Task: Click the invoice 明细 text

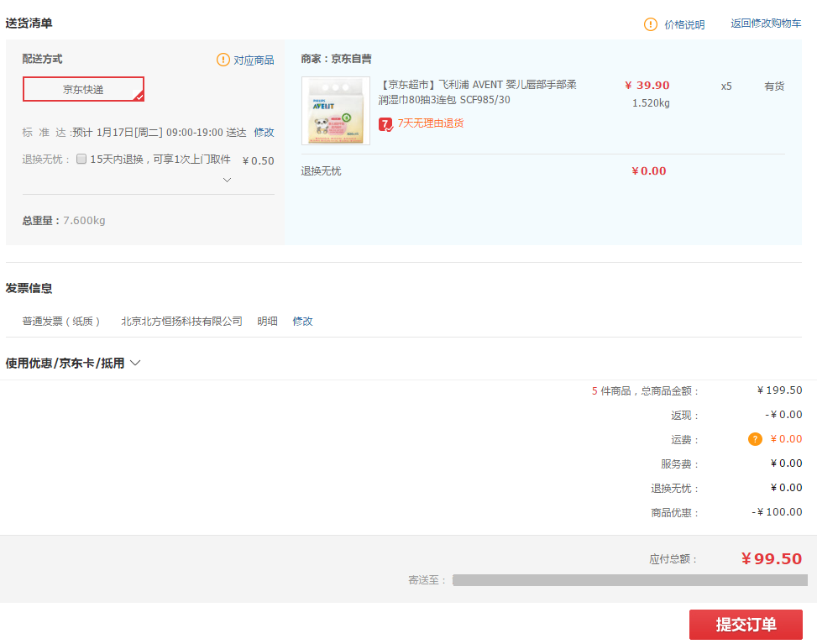Action: coord(267,321)
